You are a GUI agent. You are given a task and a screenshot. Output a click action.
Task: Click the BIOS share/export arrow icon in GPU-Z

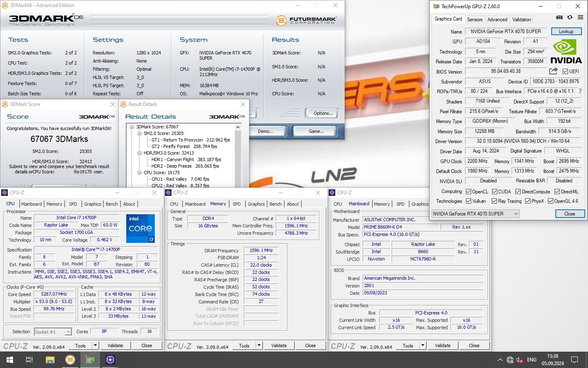pos(553,71)
